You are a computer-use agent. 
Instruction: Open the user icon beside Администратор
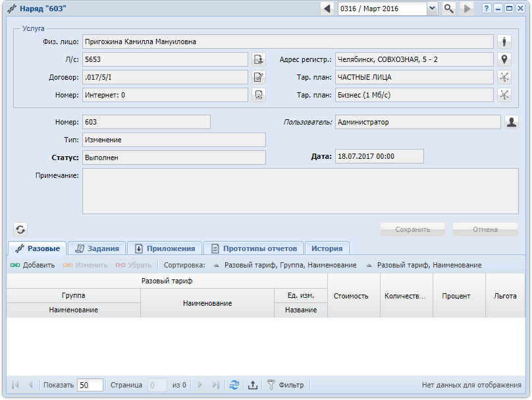512,122
